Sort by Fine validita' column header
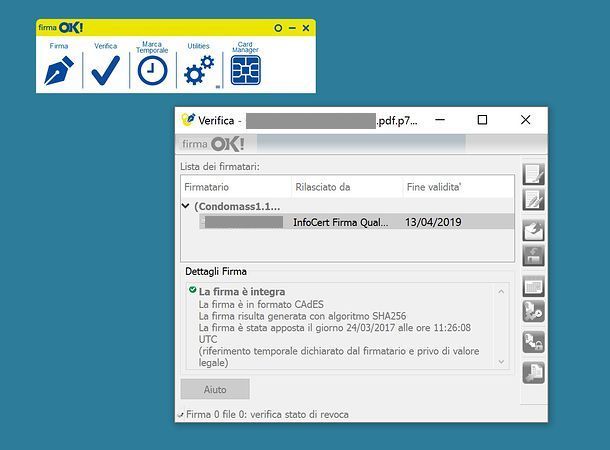Screen dimensions: 610x450 458,187
